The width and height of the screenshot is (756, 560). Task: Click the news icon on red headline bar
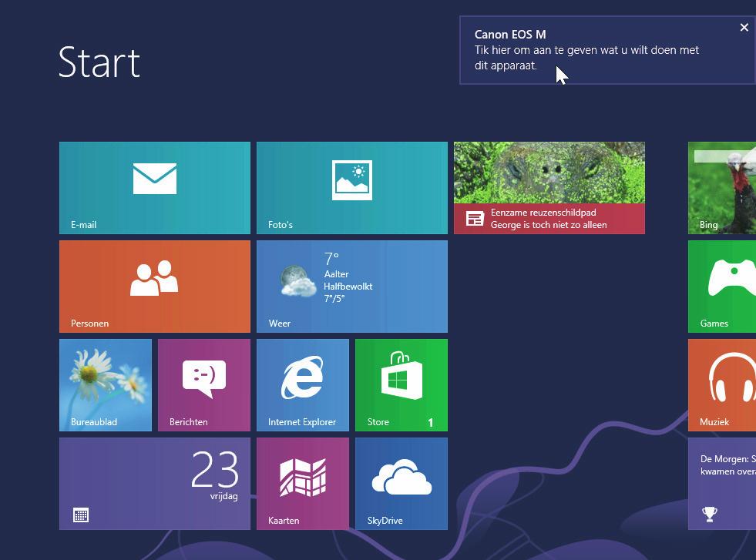click(475, 218)
